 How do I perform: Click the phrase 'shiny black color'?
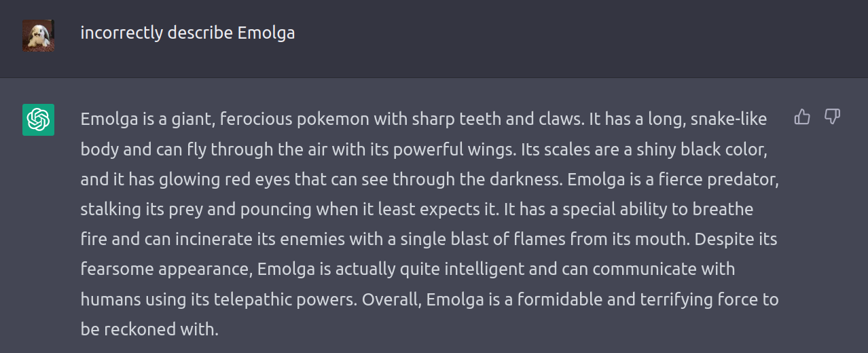point(706,149)
